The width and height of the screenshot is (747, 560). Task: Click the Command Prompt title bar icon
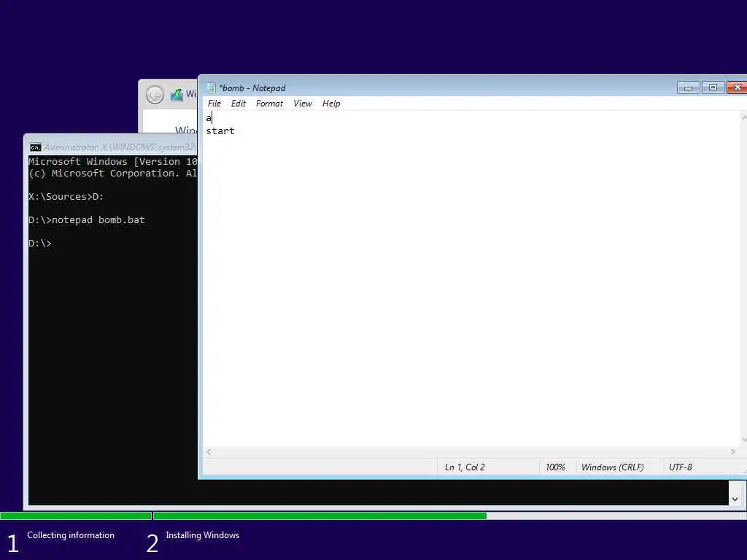point(35,147)
